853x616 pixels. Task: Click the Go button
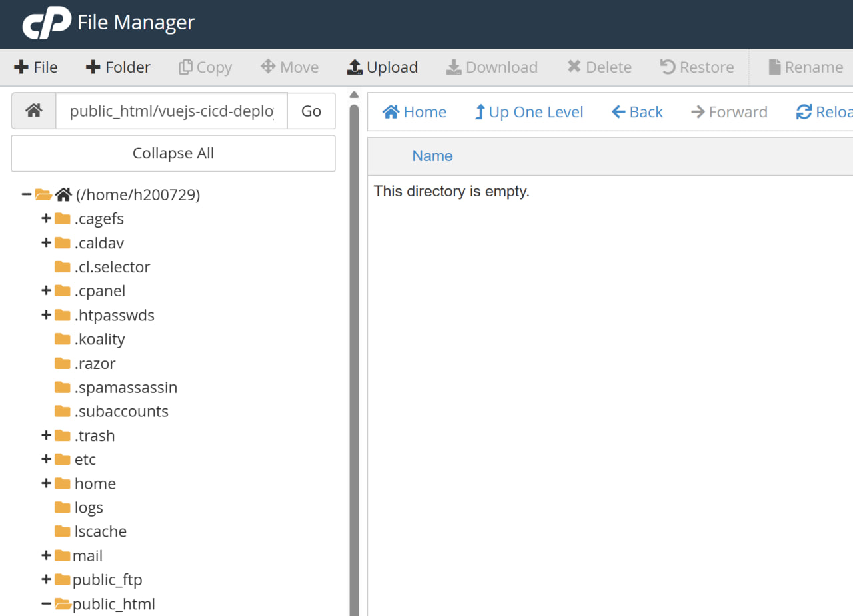[x=311, y=111]
